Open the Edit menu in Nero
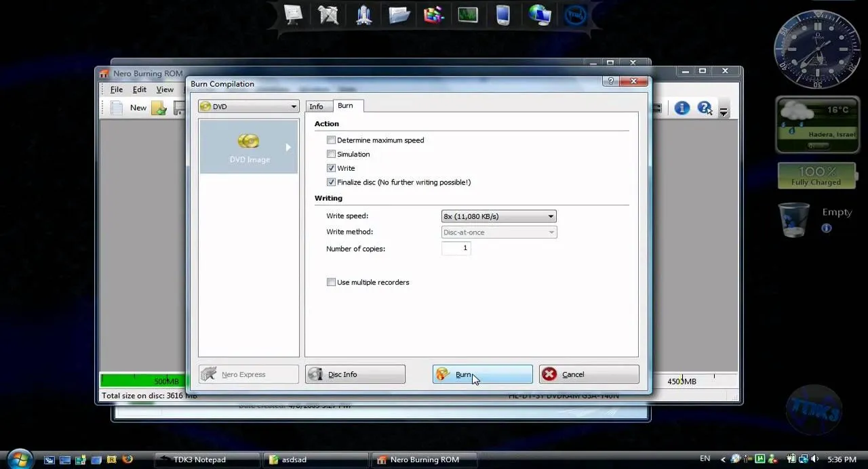 pos(140,89)
